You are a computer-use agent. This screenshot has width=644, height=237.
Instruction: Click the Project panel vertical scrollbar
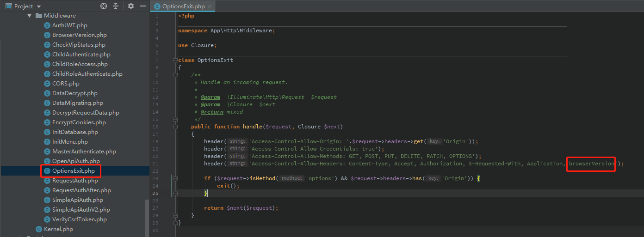pos(147,217)
